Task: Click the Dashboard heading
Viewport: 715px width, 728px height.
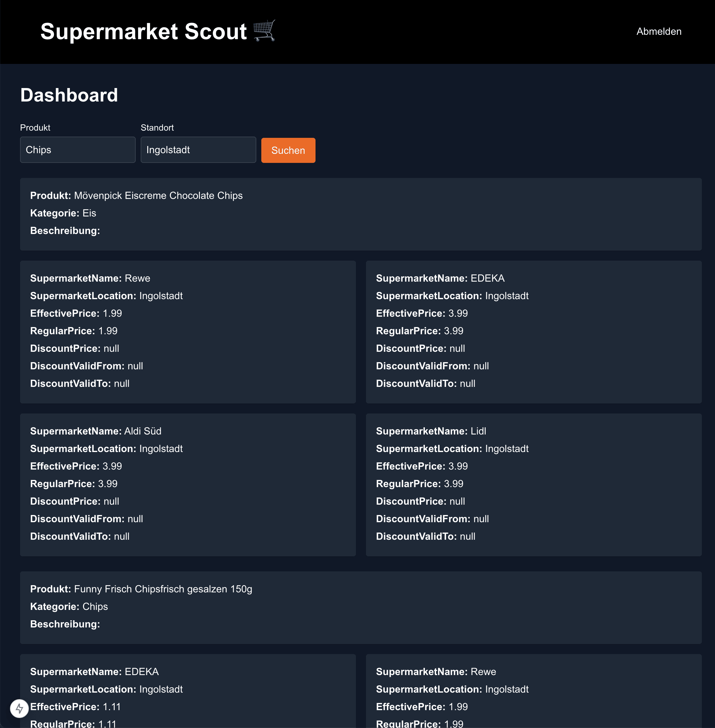Action: coord(69,95)
